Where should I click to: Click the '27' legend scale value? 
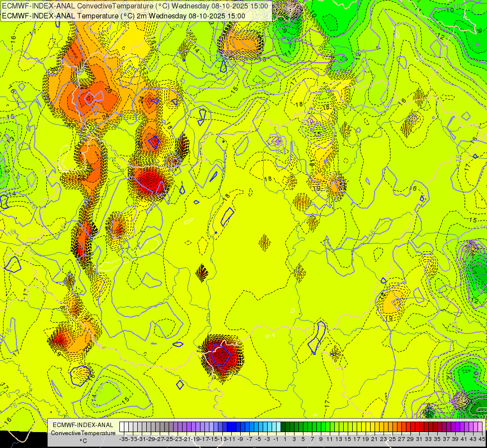(x=401, y=439)
